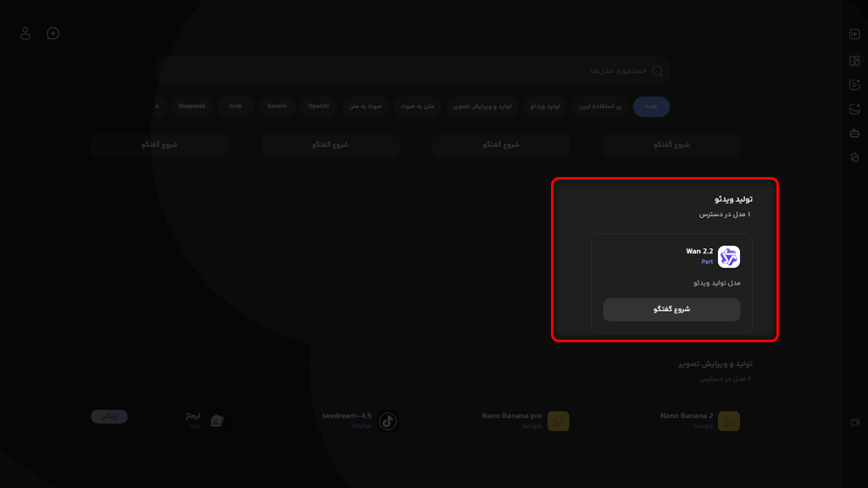Screen dimensions: 868x488
Task: Open the star badge sidebar icon
Action: 854,158
